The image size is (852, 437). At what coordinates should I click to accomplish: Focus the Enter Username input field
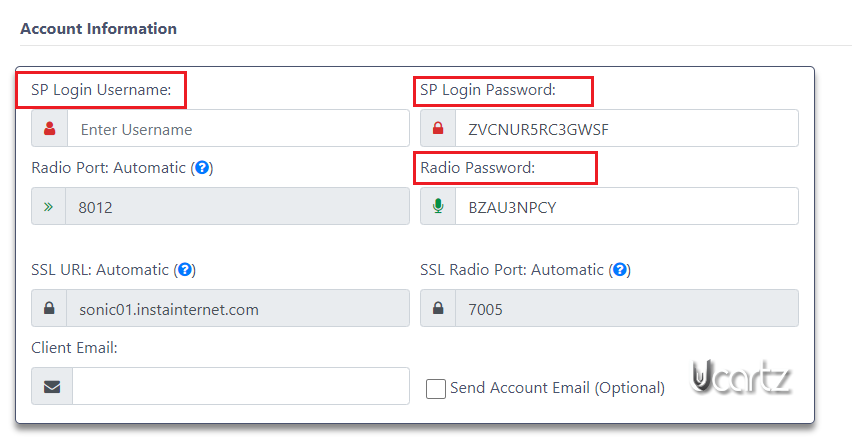click(238, 128)
